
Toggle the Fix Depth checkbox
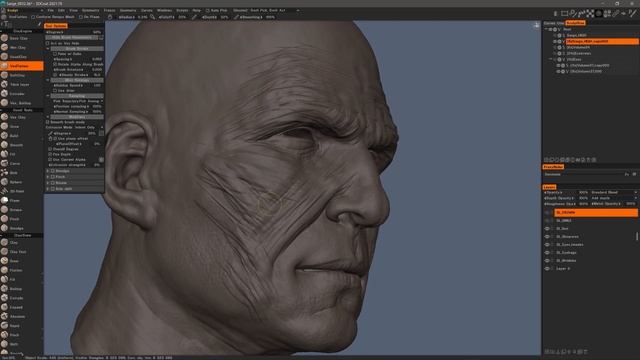[x=50, y=154]
